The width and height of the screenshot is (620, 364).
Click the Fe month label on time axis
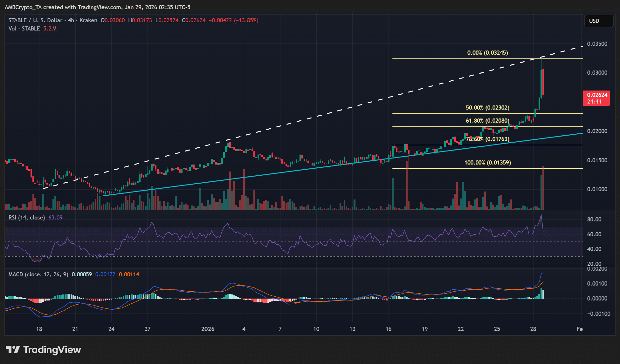click(x=579, y=329)
